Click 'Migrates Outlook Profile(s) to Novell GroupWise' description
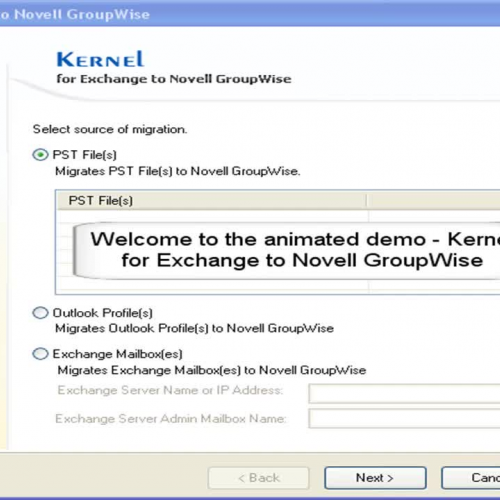The height and width of the screenshot is (500, 500). [x=194, y=329]
